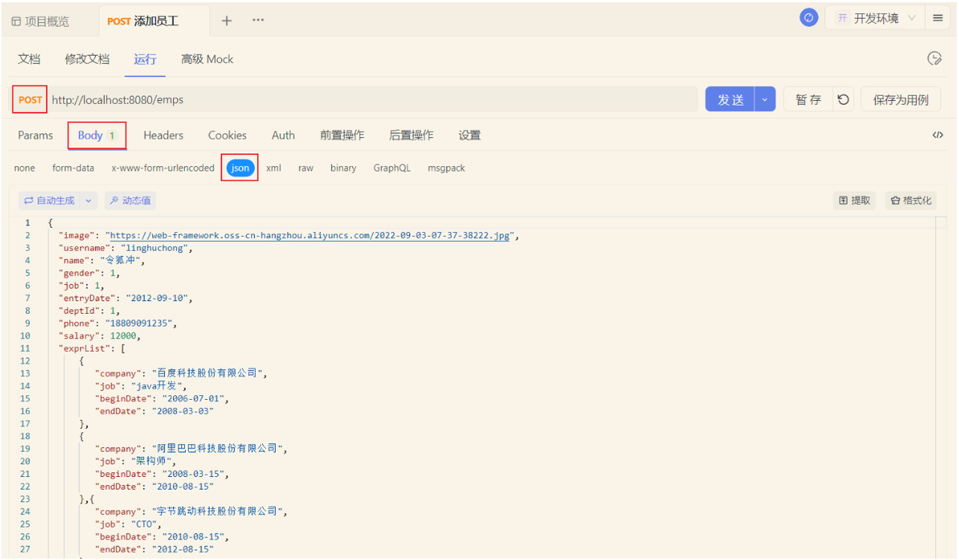Viewport: 959px width, 560px height.
Task: Click the 格式化 format button
Action: 911,201
